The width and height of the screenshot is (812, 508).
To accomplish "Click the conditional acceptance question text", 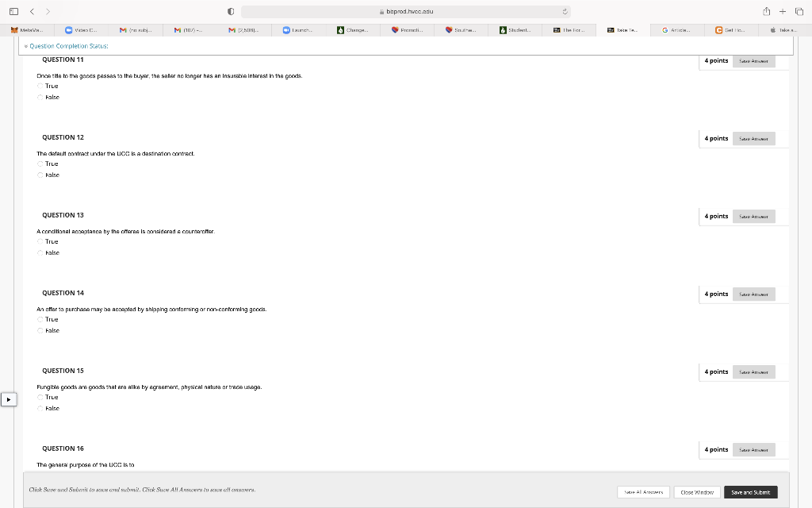I will tap(125, 232).
